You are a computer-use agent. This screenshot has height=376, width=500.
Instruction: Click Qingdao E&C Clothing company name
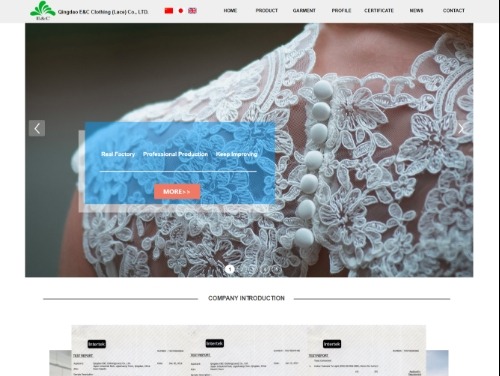coord(103,12)
